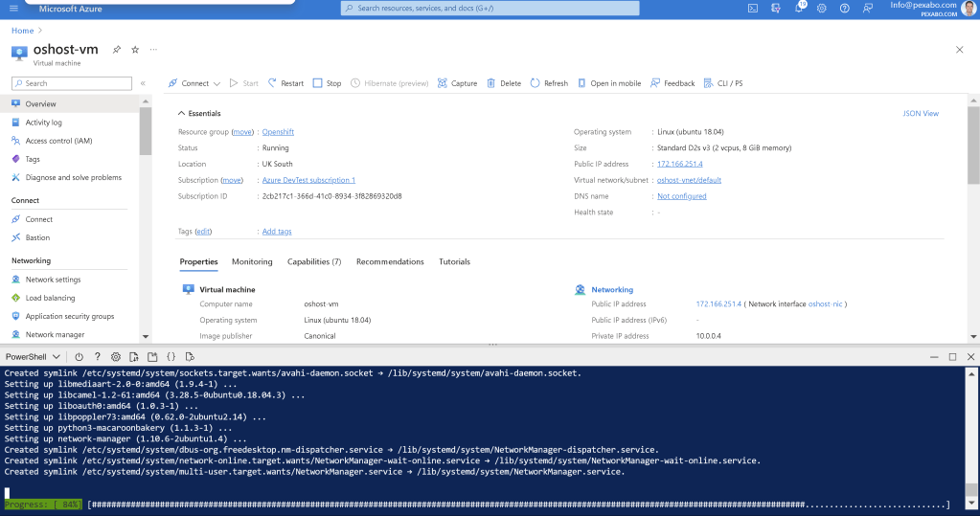Open the Connect dropdown in toolbar

pos(194,83)
